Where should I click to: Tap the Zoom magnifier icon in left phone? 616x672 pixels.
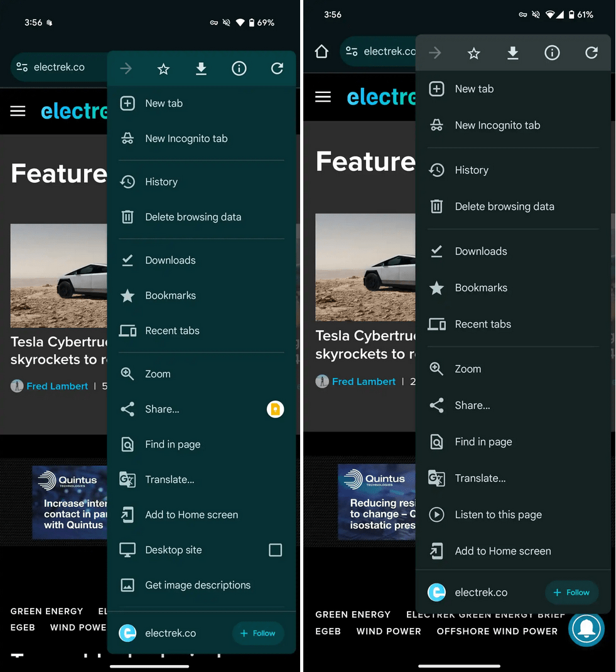[127, 374]
